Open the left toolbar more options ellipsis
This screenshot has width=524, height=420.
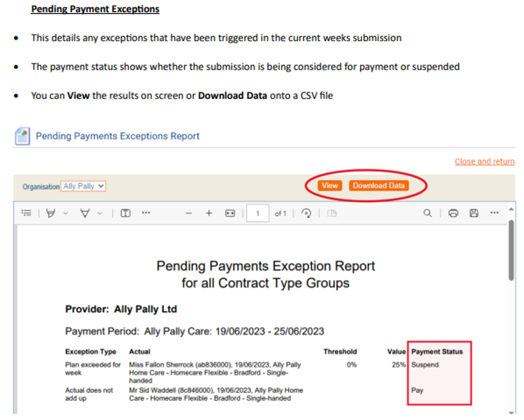(x=146, y=213)
